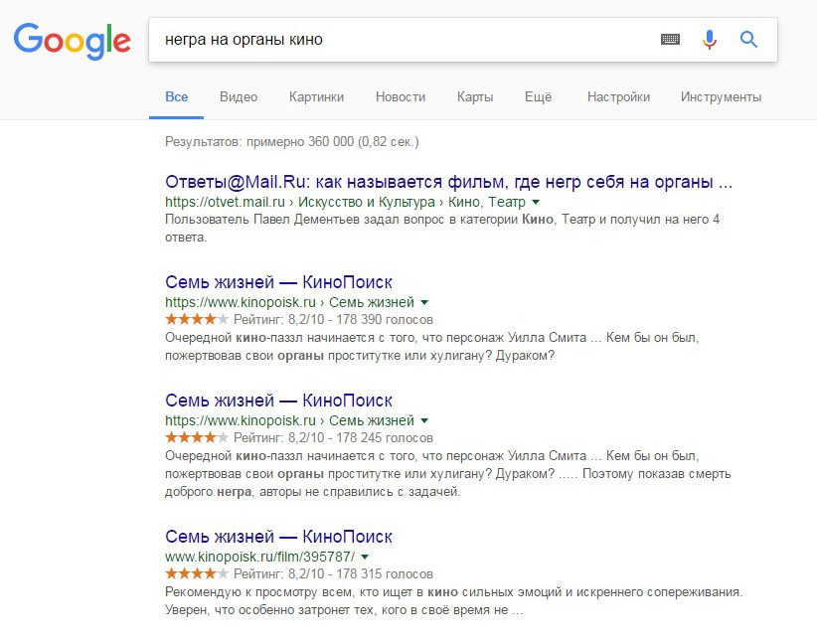Open the Картинки tab

(316, 96)
